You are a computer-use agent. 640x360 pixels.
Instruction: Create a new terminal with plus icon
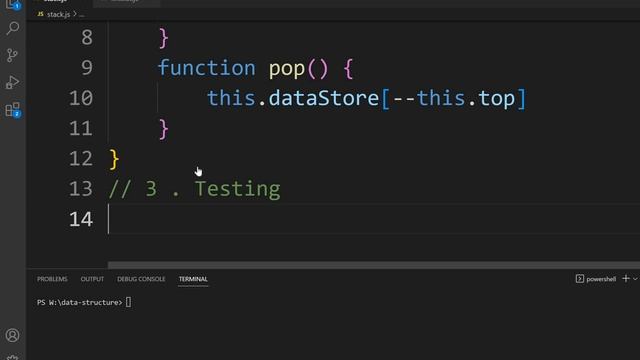[x=626, y=279]
